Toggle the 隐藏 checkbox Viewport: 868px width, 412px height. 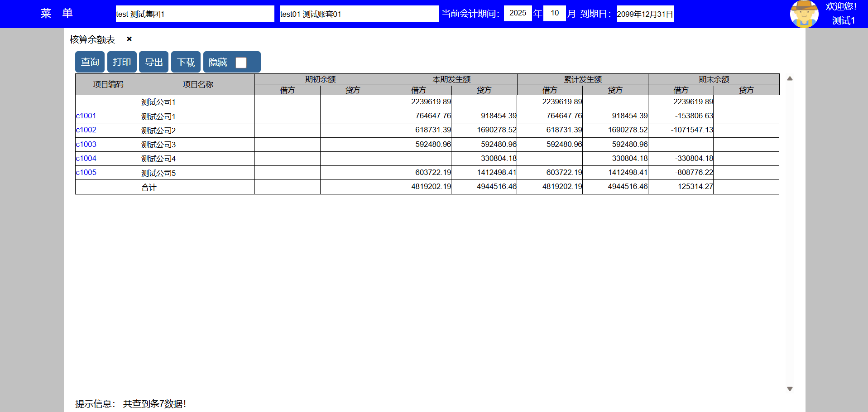(x=241, y=63)
